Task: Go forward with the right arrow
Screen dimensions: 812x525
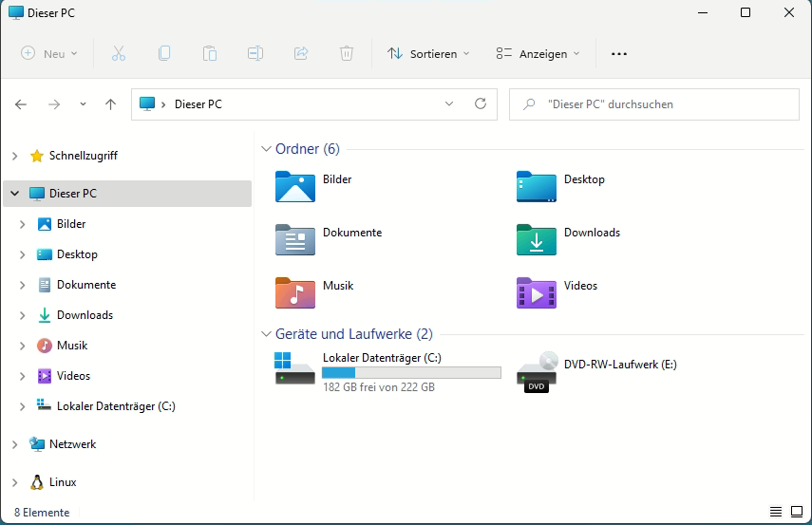Action: click(54, 104)
